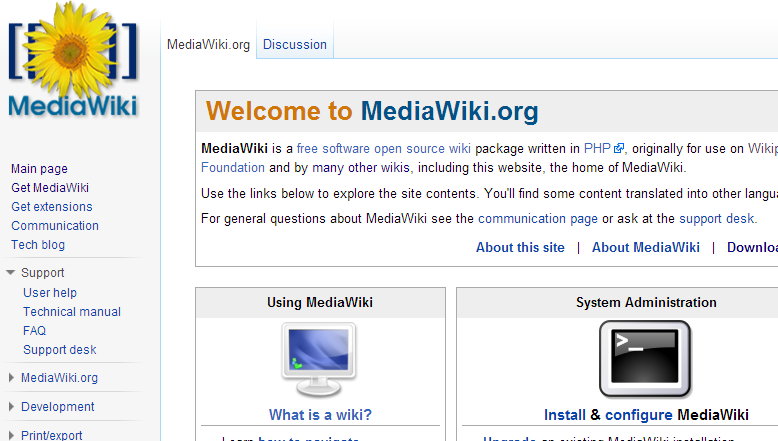Expand the Print/export sidebar section
Image resolution: width=778 pixels, height=441 pixels.
[x=11, y=435]
